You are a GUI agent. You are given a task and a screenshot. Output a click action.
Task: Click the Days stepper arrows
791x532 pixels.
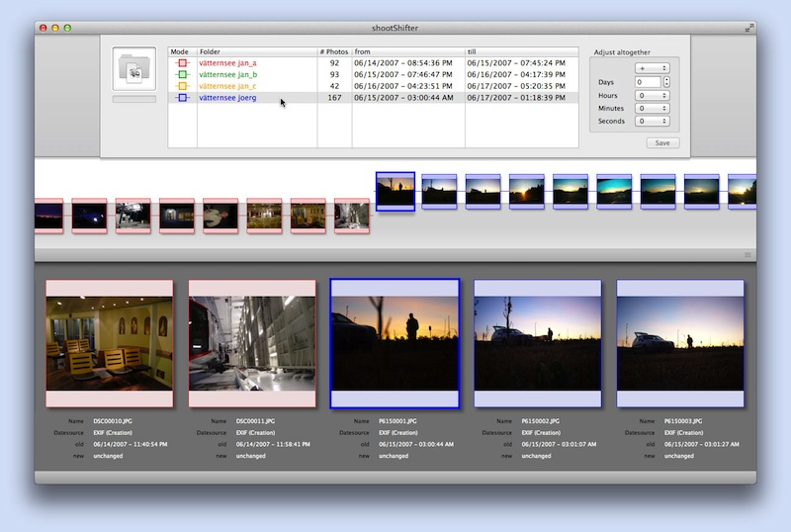tap(666, 82)
